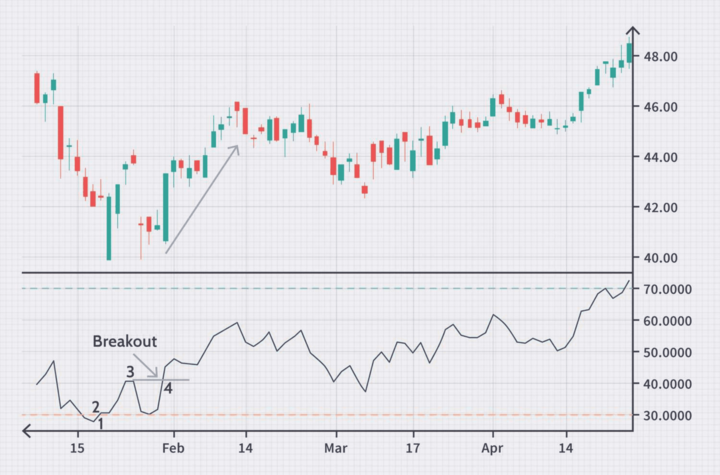Click the gray Breakout pointer arrow
Image resolution: width=720 pixels, height=475 pixels.
click(146, 365)
